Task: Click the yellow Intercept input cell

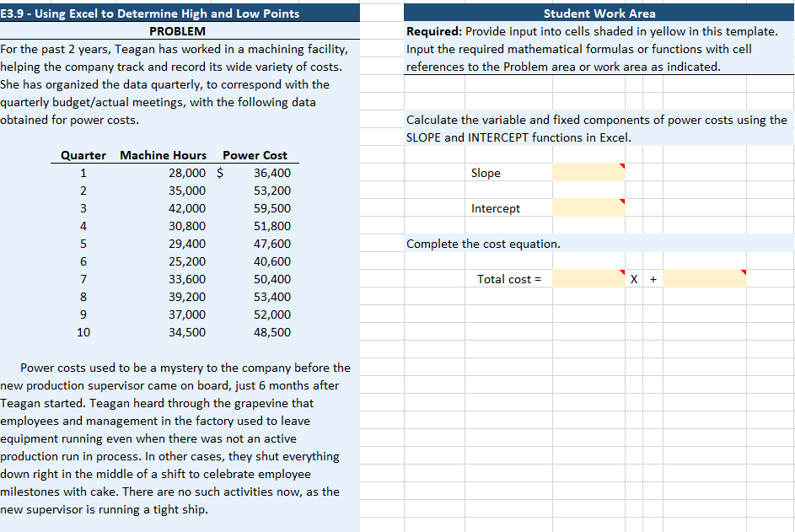Action: (x=588, y=208)
